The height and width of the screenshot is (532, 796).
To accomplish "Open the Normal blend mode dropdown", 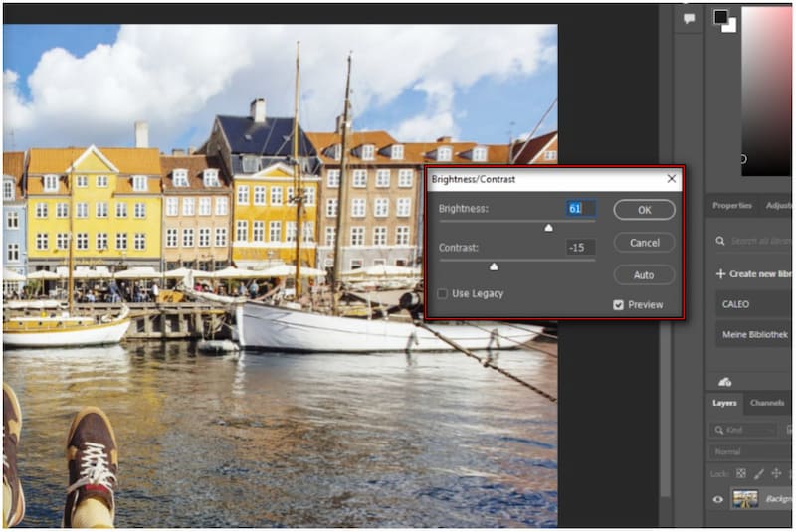I will pos(750,451).
